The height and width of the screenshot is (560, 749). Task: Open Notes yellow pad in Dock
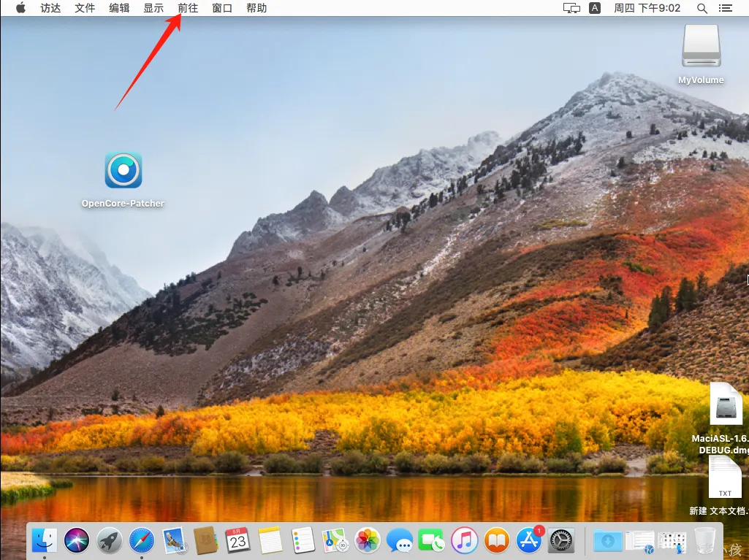pos(270,540)
